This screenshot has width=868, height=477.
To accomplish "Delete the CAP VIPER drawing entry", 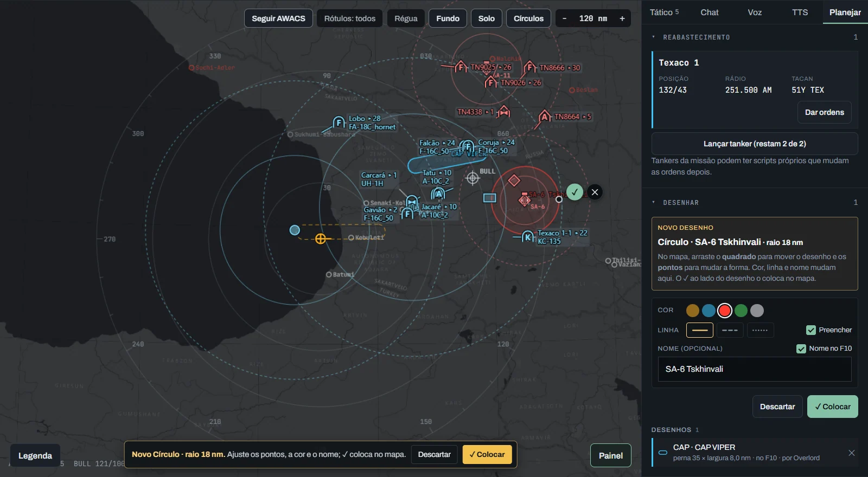I will click(x=852, y=453).
